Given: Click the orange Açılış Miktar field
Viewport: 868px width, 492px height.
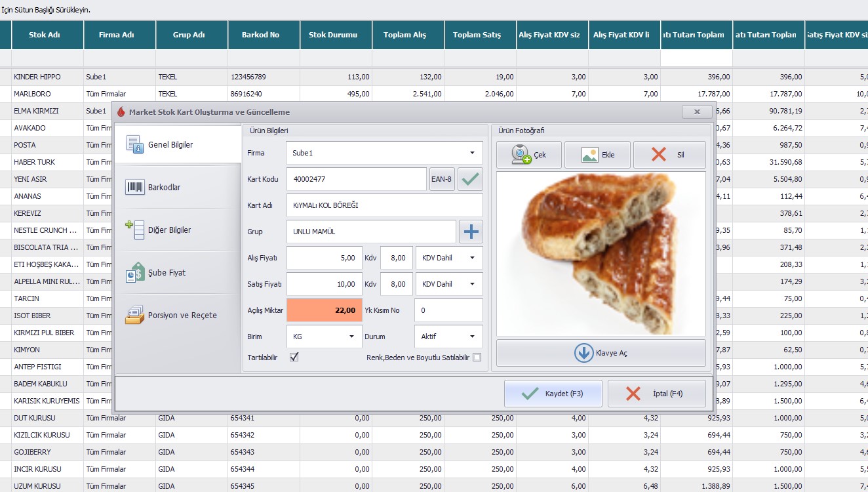Looking at the screenshot, I should tap(324, 310).
